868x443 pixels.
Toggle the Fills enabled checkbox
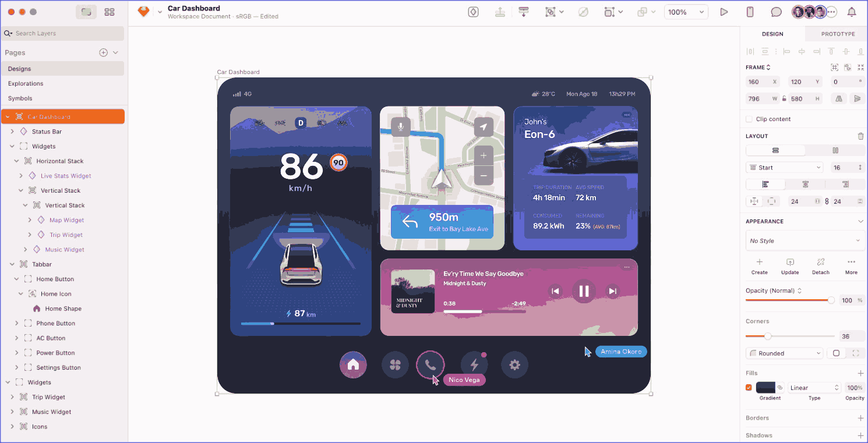(749, 388)
